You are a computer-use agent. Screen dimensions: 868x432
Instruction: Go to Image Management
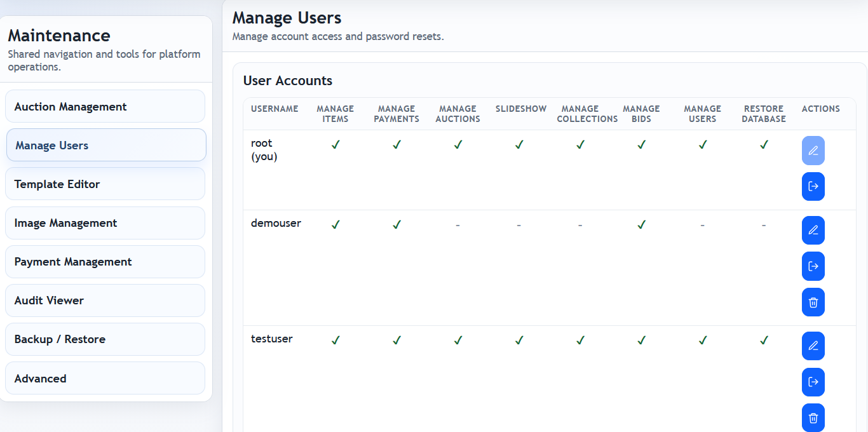[x=105, y=223]
